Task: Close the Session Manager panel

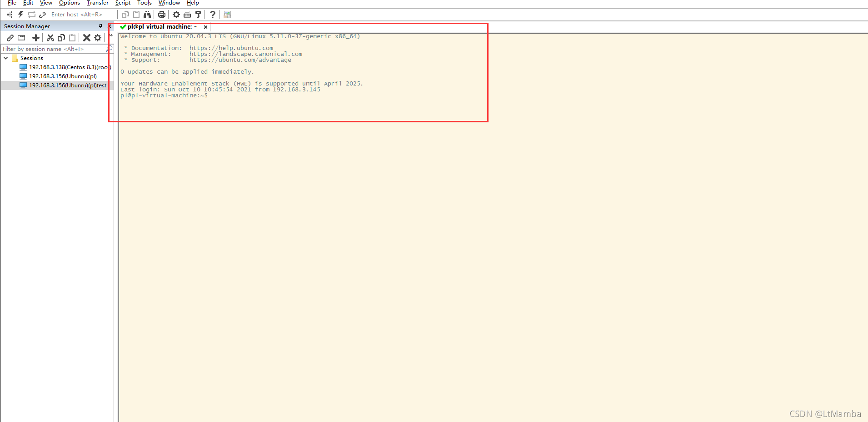Action: 109,26
